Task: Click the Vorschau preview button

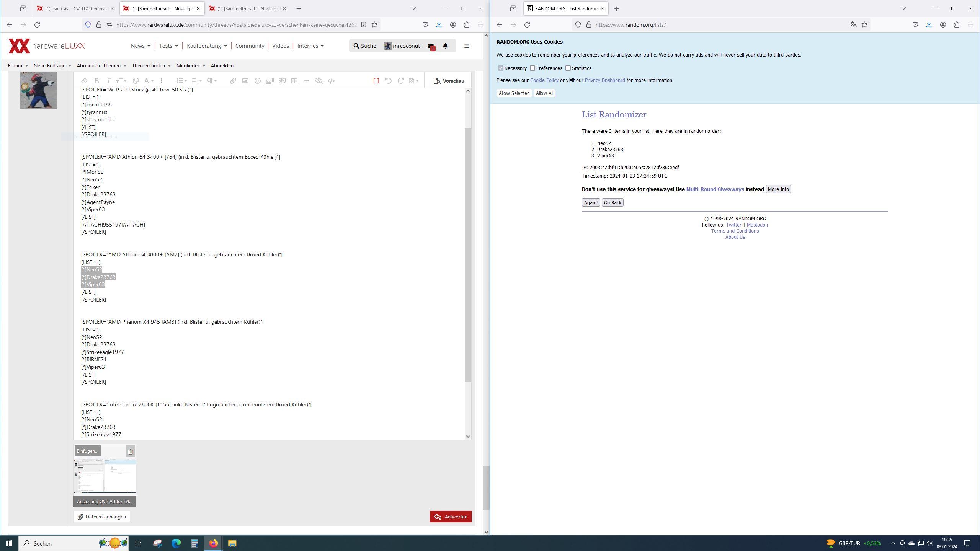Action: click(449, 81)
